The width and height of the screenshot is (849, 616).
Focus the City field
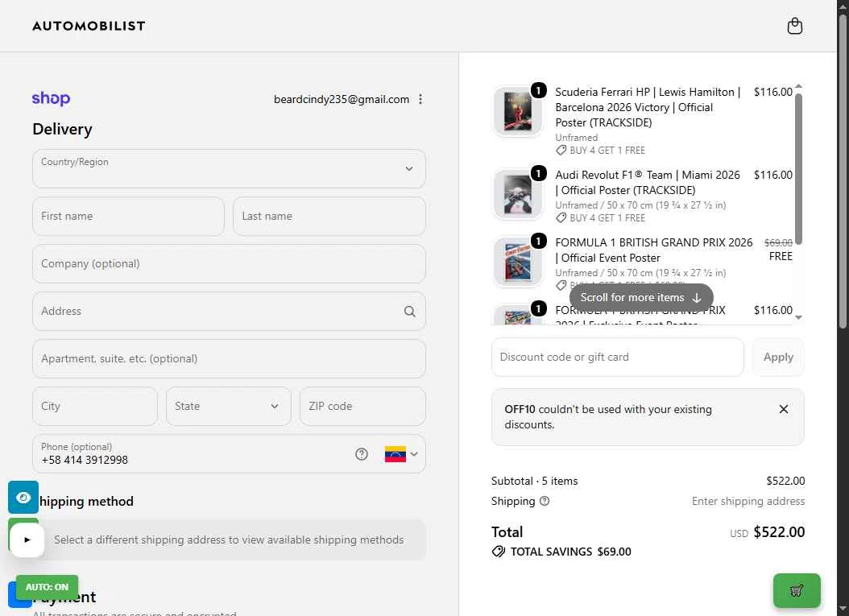pyautogui.click(x=95, y=406)
